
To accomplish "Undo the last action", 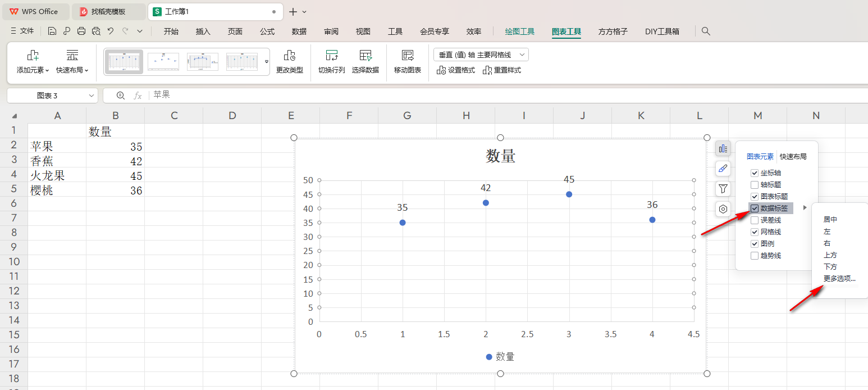I will (x=111, y=31).
